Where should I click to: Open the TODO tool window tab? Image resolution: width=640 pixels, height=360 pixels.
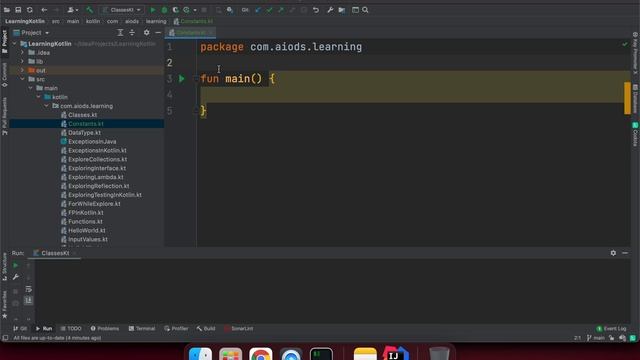[71, 329]
